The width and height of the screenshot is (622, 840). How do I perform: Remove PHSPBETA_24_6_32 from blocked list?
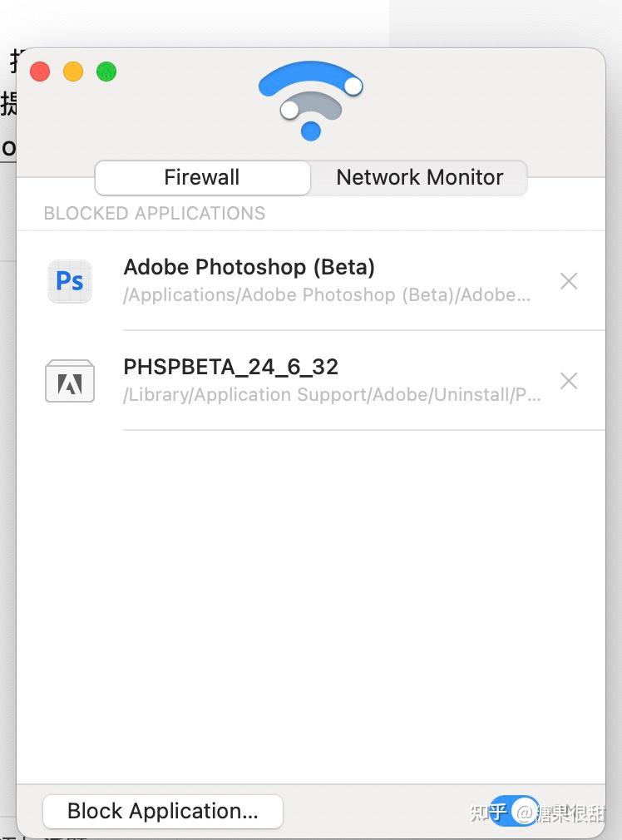click(569, 380)
